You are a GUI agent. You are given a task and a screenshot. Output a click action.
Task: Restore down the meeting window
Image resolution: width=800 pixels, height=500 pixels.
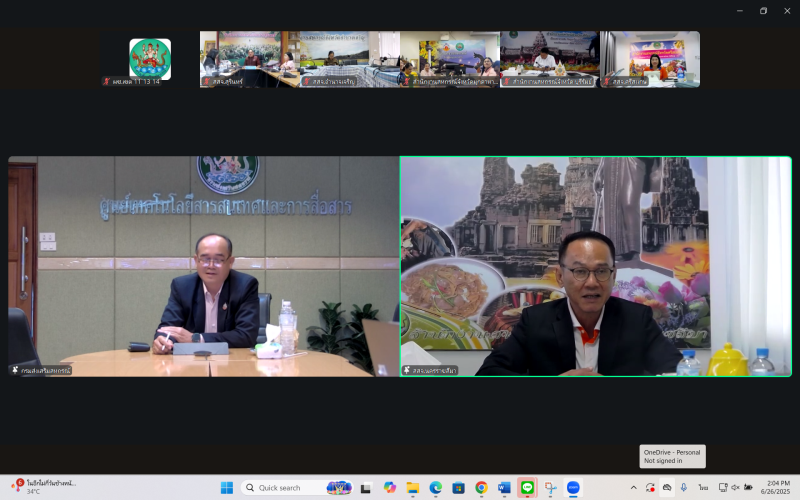click(763, 11)
